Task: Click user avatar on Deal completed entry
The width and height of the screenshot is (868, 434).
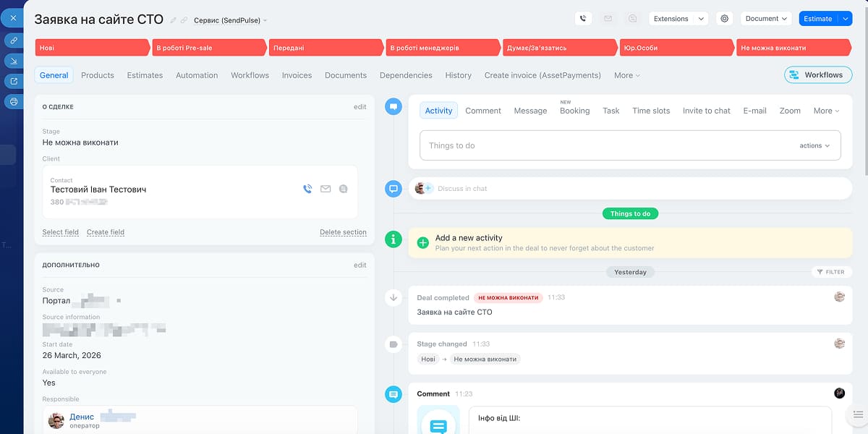Action: point(839,297)
